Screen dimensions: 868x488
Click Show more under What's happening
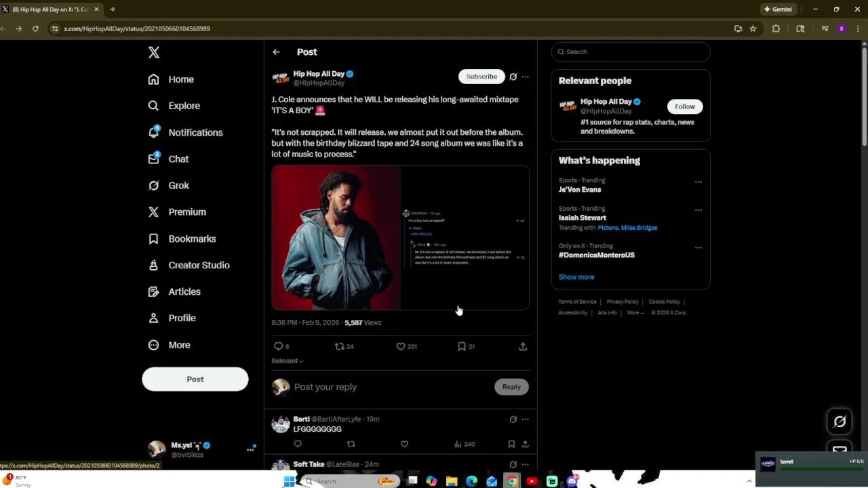(576, 277)
